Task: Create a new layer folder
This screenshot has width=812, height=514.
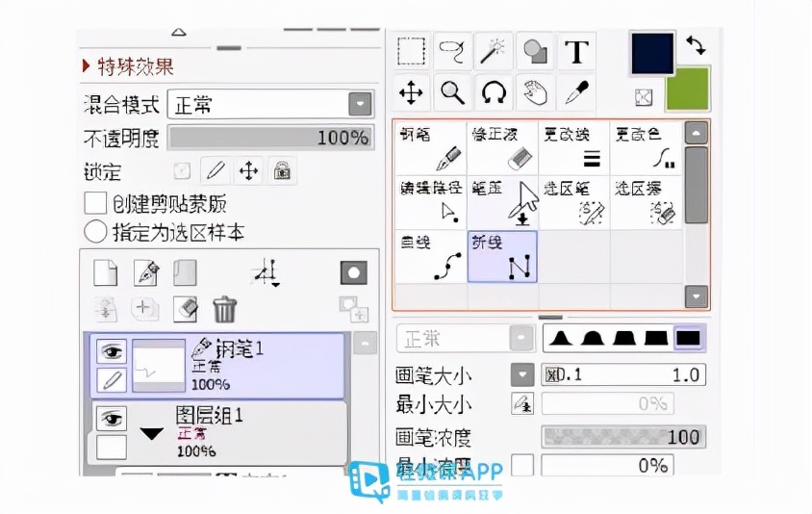Action: tap(185, 272)
